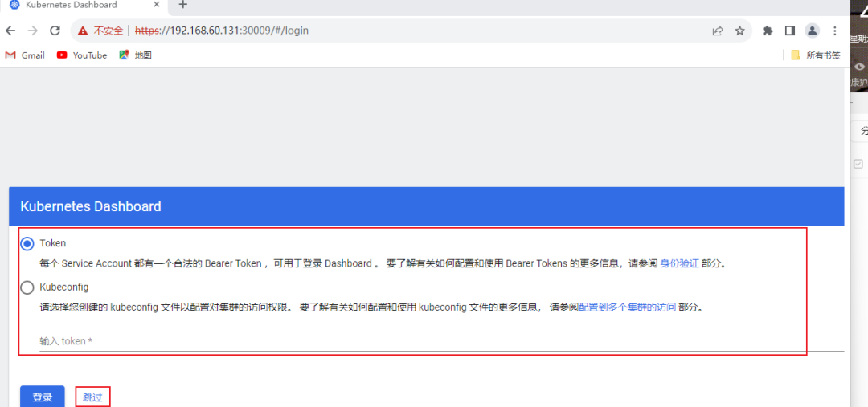Tick the checkbox in right side window
This screenshot has height=407, width=868.
858,164
